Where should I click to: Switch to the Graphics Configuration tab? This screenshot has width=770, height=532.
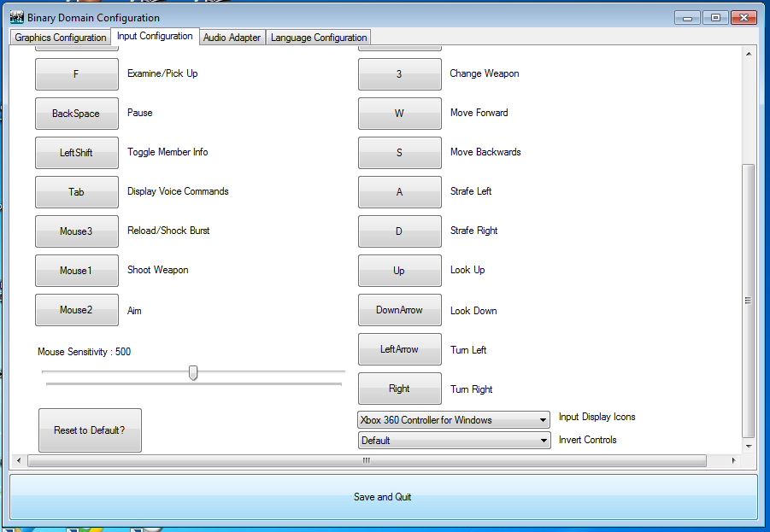[61, 38]
